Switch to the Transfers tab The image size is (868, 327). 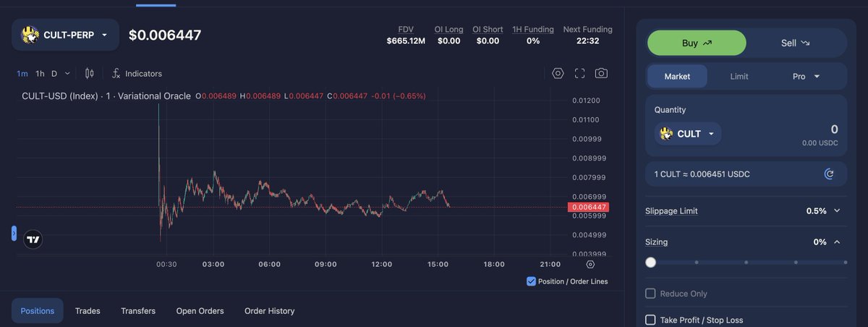point(138,311)
